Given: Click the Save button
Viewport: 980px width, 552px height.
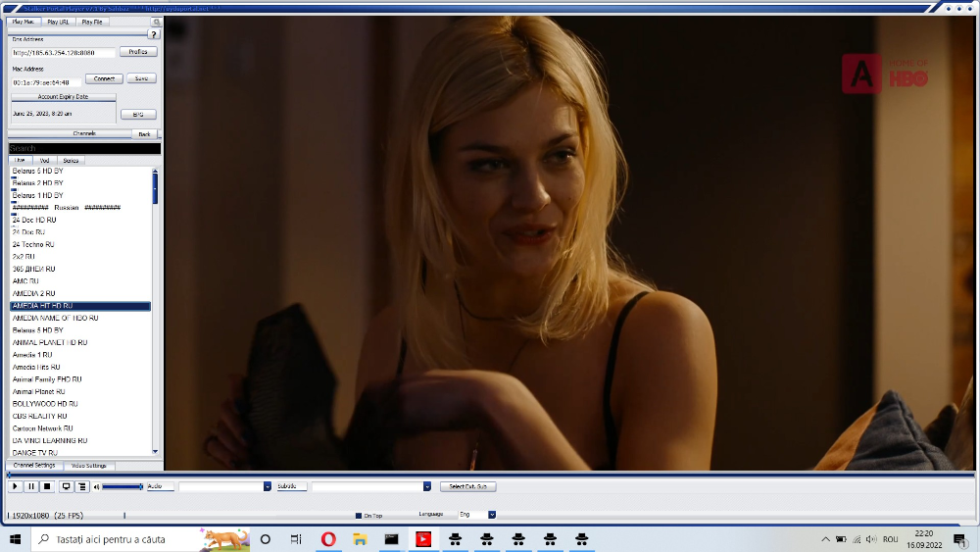Looking at the screenshot, I should point(142,78).
